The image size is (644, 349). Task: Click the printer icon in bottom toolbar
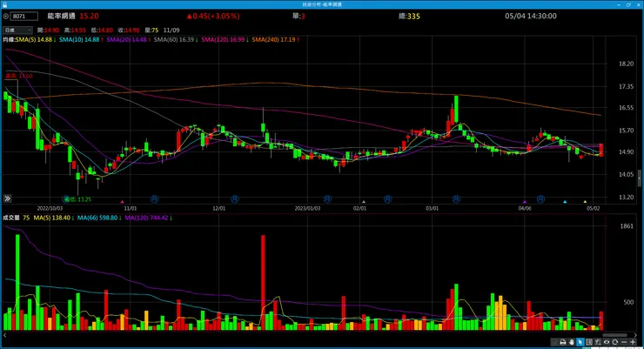563,342
